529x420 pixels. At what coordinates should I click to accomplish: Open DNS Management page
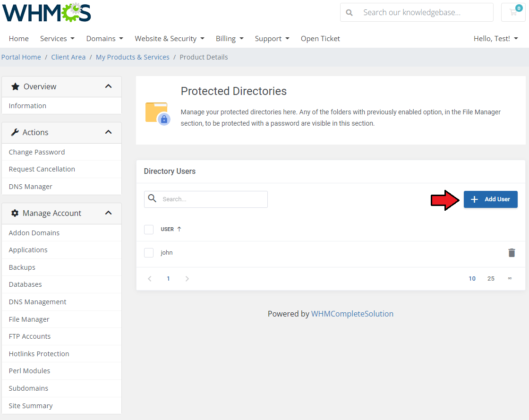click(61, 302)
